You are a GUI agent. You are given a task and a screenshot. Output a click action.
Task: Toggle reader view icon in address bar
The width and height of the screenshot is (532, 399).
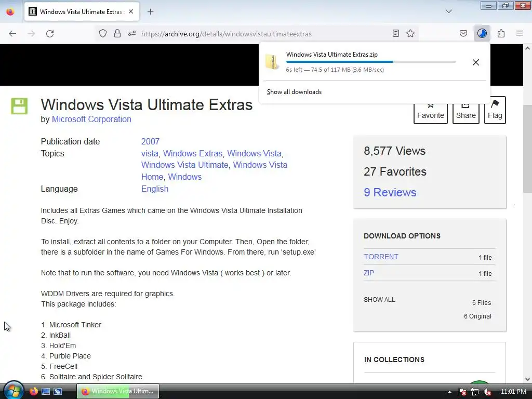point(395,33)
